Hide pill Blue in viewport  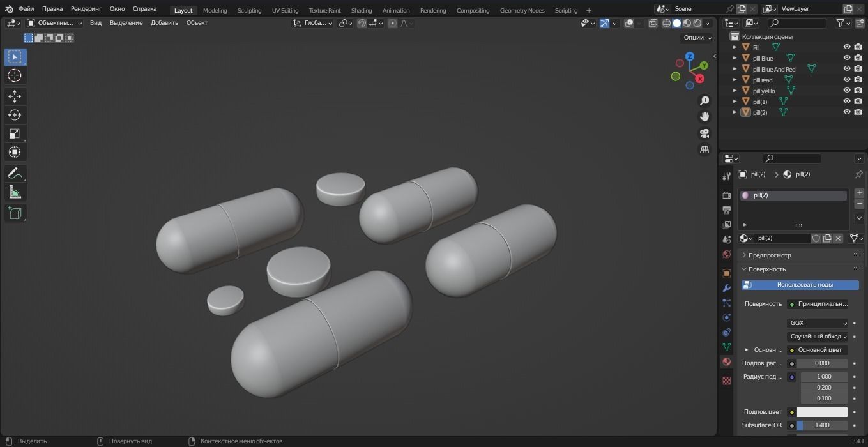pos(847,58)
